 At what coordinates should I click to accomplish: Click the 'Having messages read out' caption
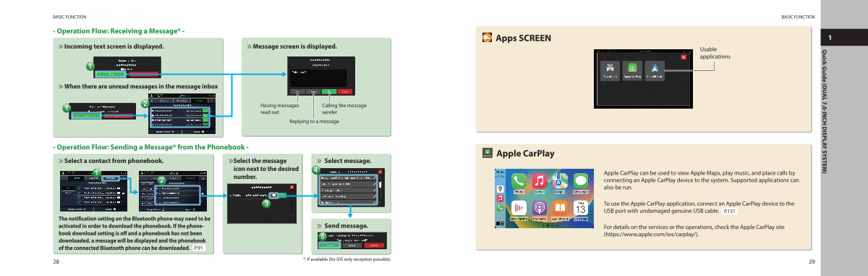pos(280,109)
